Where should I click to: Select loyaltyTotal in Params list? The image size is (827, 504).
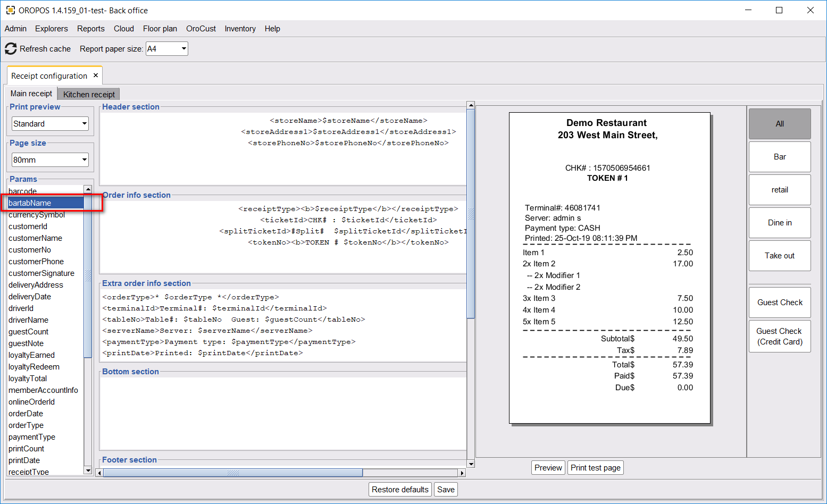[45, 379]
